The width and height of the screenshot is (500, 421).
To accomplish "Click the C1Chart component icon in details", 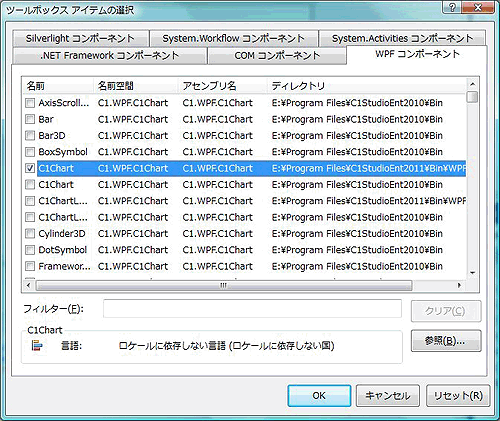I will pyautogui.click(x=37, y=345).
